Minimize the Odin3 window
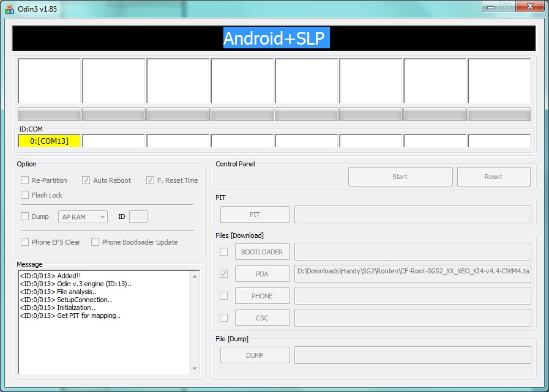This screenshot has width=549, height=392. click(491, 6)
